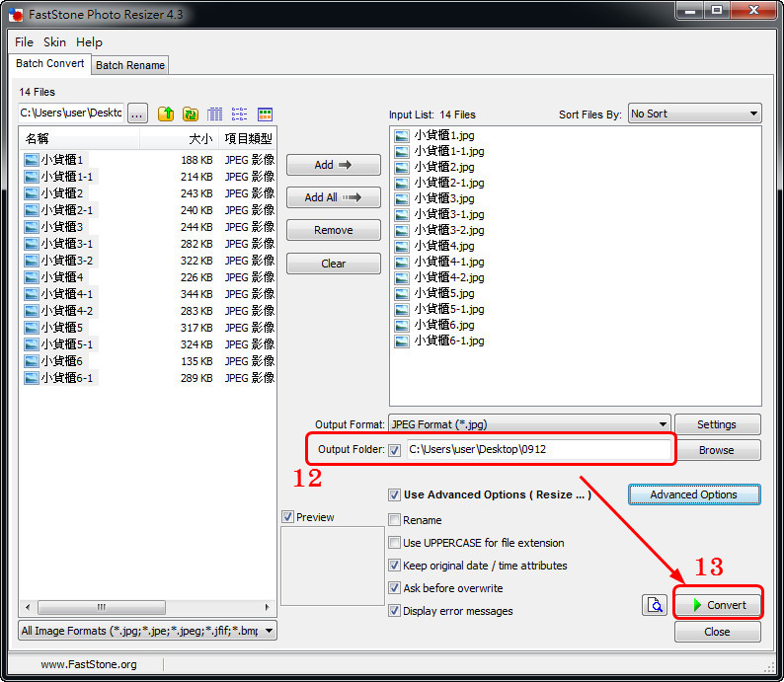Open the File menu

[x=24, y=42]
